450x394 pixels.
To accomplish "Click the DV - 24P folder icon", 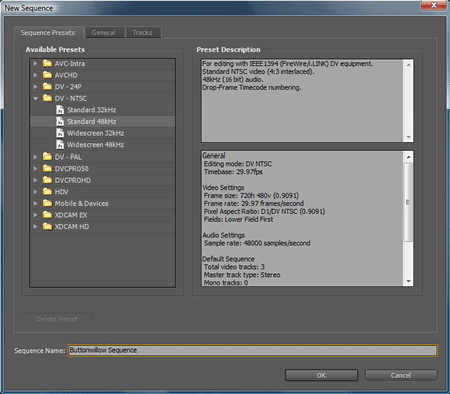I will coord(47,87).
